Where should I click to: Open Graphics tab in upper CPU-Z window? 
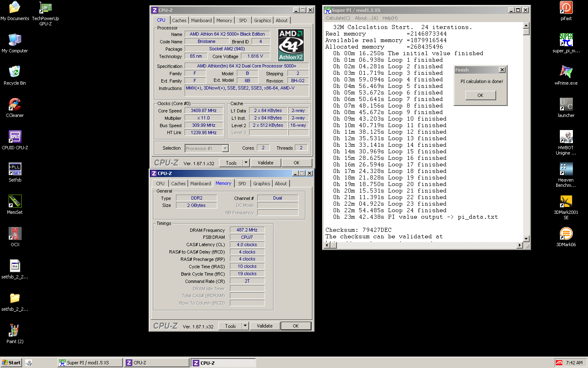[x=262, y=20]
